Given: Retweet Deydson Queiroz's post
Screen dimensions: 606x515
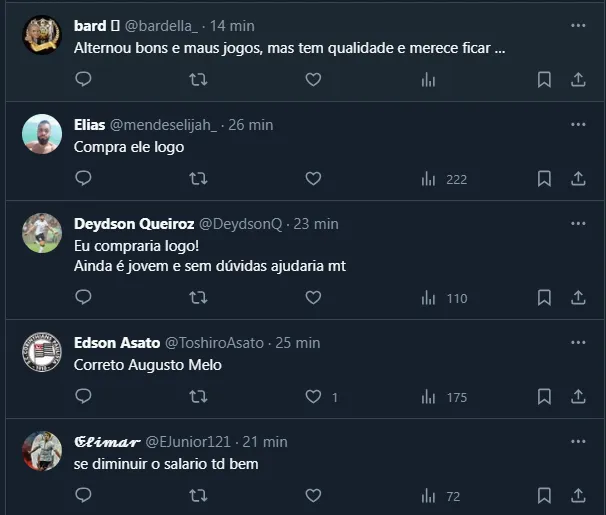Looking at the screenshot, I should 198,297.
